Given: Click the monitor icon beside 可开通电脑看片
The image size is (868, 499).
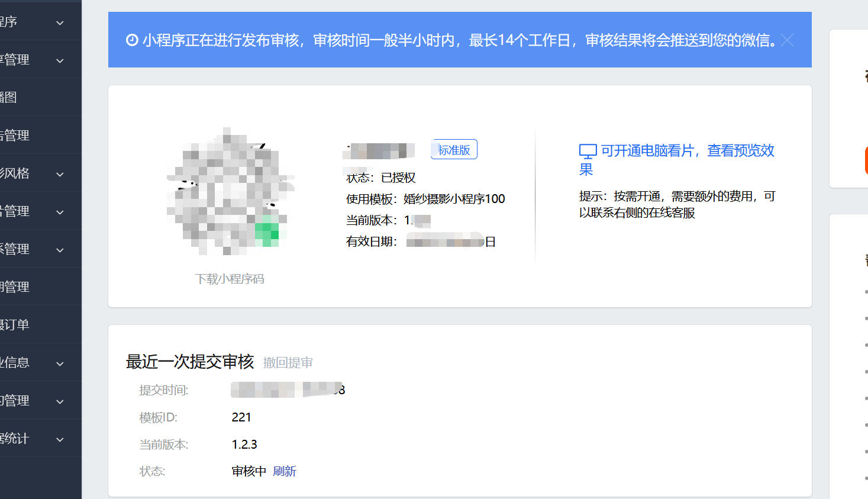Looking at the screenshot, I should coord(588,152).
